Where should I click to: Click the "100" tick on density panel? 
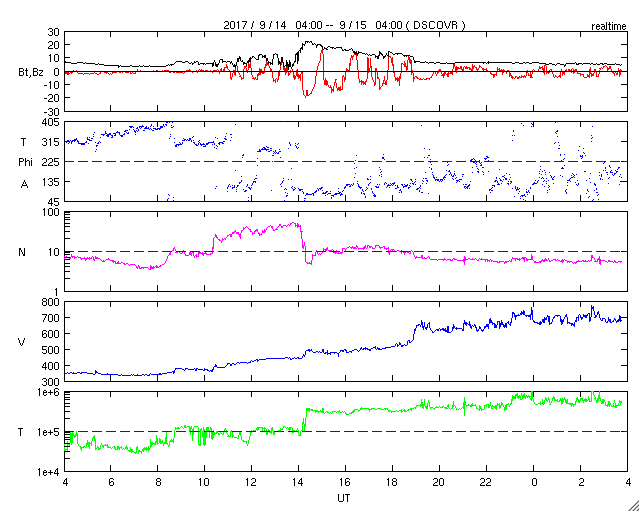tap(52, 213)
